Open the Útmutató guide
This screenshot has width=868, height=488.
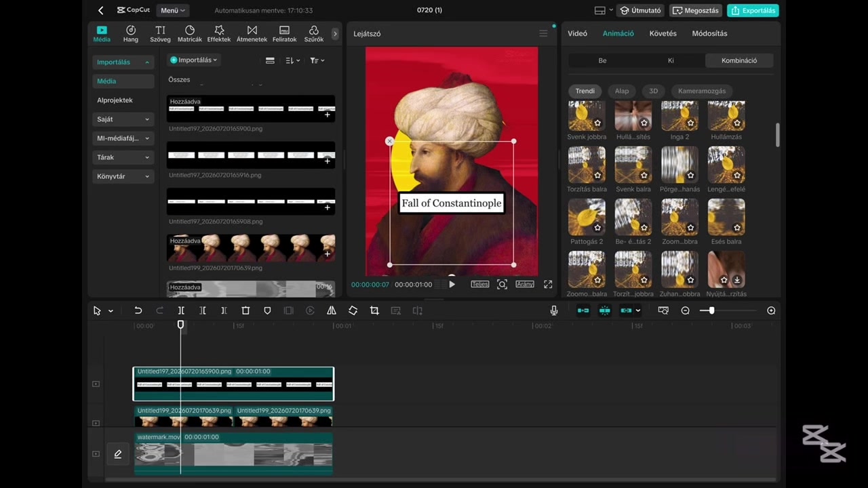(x=640, y=10)
